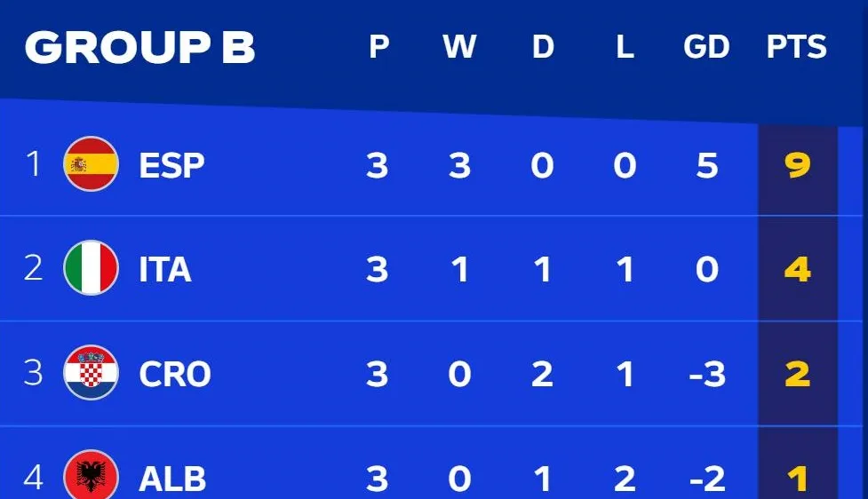868x499 pixels.
Task: Select the D column header
Action: 543,46
